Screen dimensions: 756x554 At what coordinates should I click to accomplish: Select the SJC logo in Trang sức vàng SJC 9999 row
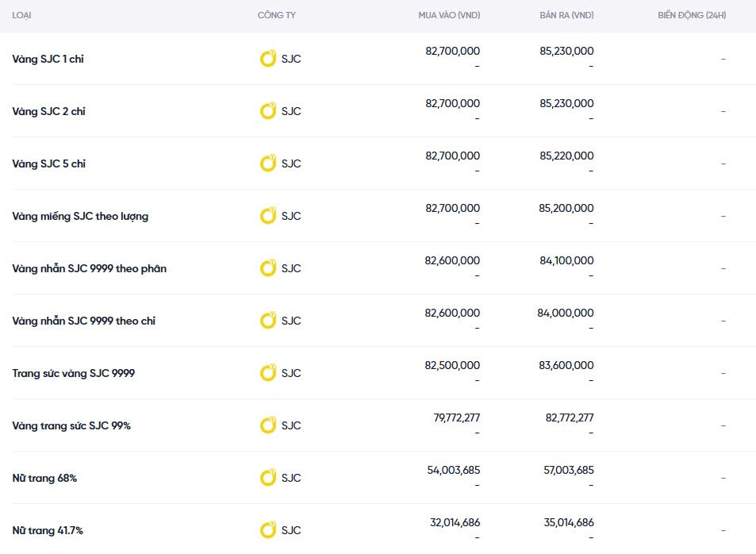pyautogui.click(x=268, y=373)
